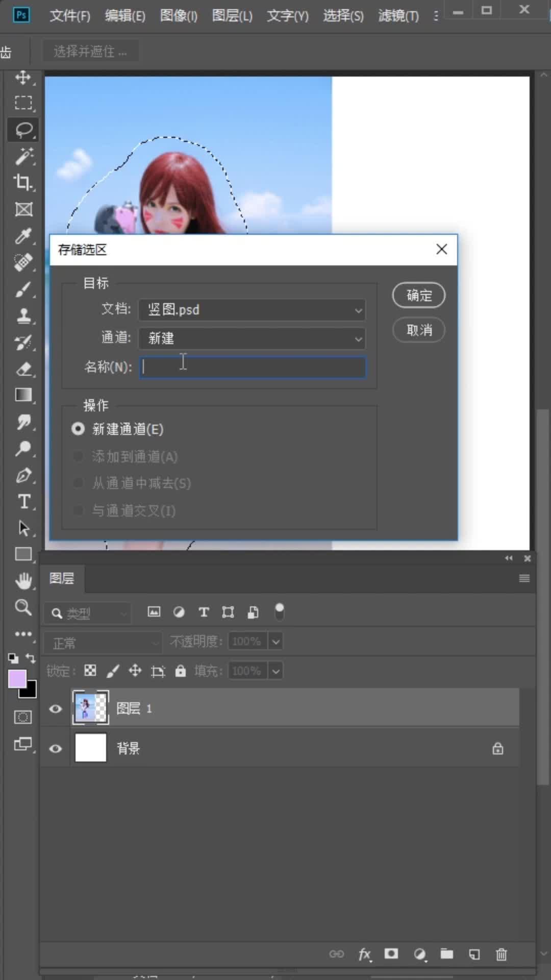Click the Select and Mask (选择并遮住) button
Screen dimensions: 551x980
click(x=90, y=52)
